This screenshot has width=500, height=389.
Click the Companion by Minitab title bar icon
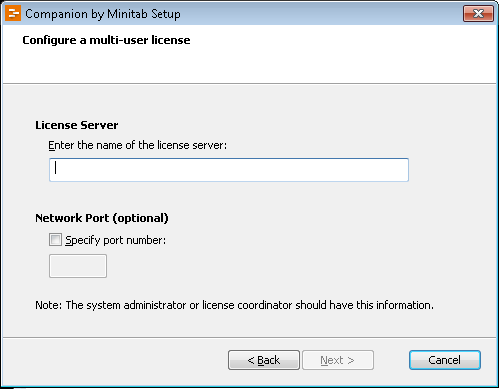(13, 14)
